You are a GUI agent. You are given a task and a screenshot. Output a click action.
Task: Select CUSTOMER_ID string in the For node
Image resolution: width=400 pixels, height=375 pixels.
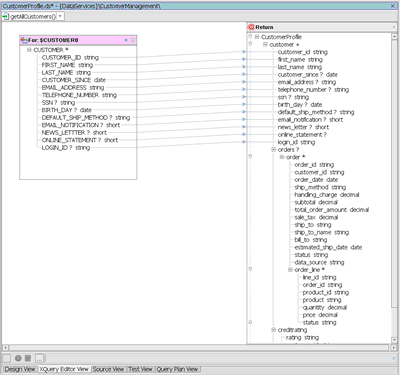[x=70, y=57]
